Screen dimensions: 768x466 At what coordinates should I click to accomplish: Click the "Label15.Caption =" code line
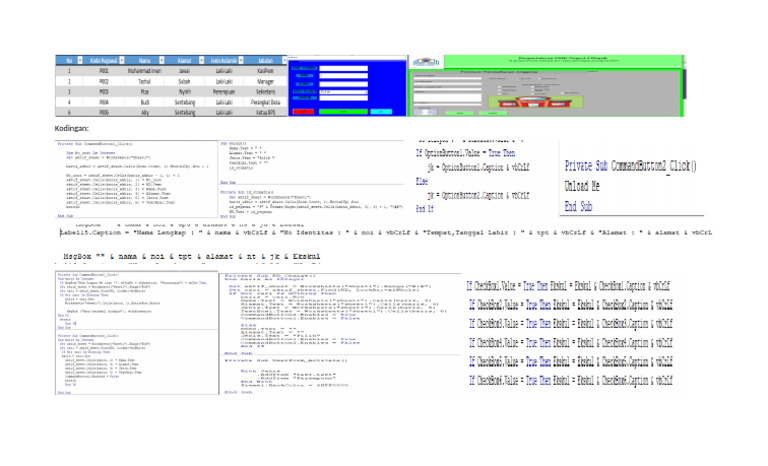point(385,233)
